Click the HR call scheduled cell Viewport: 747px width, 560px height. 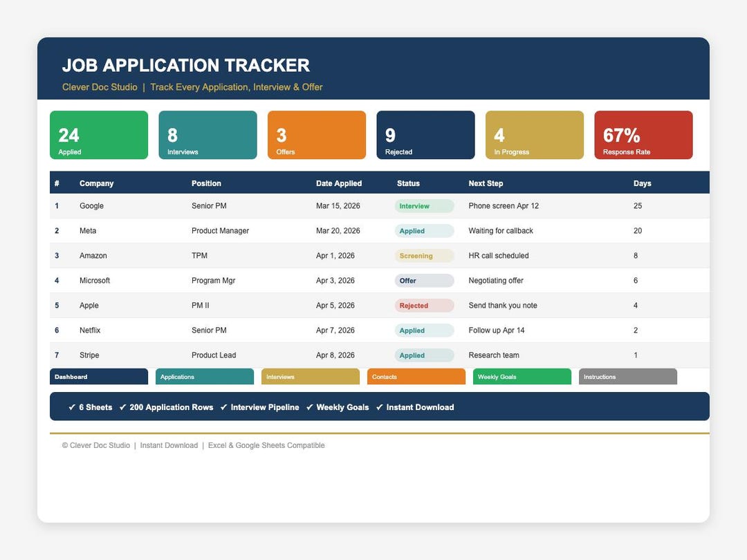tap(498, 256)
